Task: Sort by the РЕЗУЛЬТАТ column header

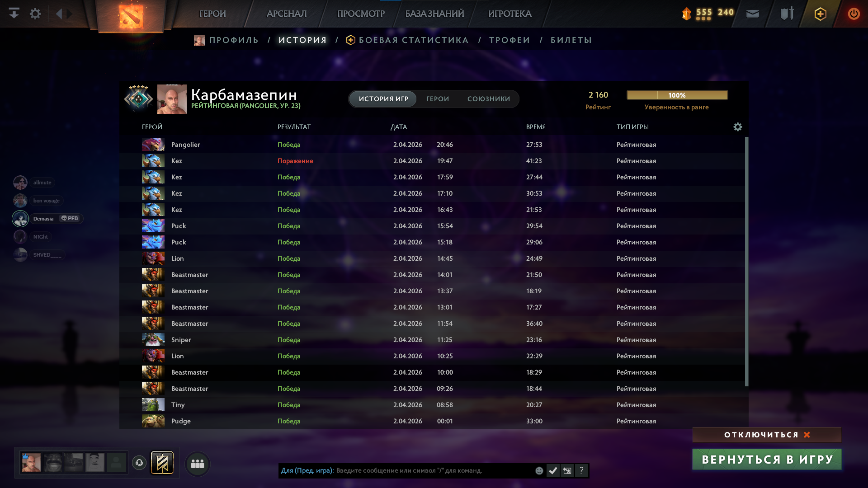Action: coord(294,127)
